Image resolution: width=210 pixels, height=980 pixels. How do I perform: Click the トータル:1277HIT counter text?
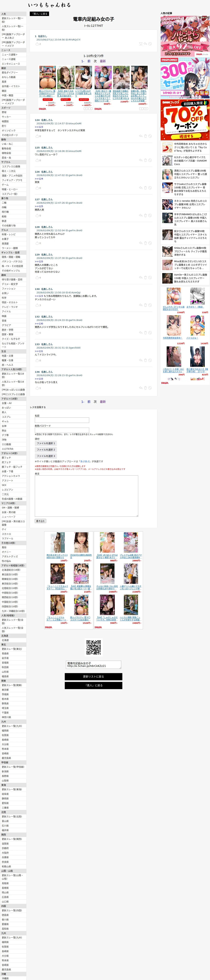[x=93, y=26]
